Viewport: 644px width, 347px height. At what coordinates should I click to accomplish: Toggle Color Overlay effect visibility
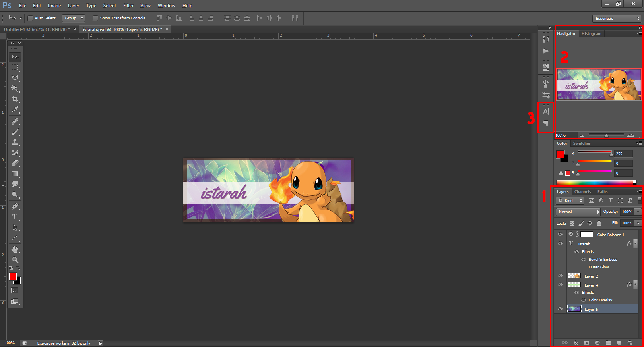click(584, 300)
